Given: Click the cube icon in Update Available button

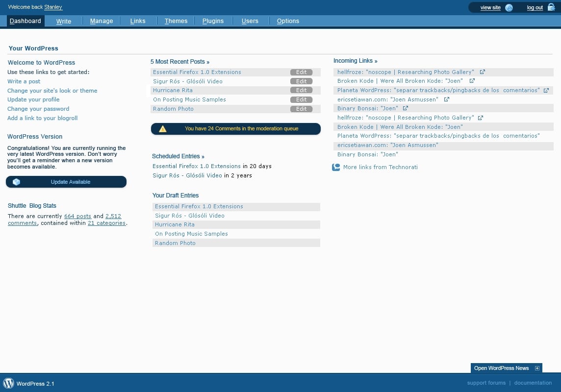Looking at the screenshot, I should pyautogui.click(x=17, y=182).
